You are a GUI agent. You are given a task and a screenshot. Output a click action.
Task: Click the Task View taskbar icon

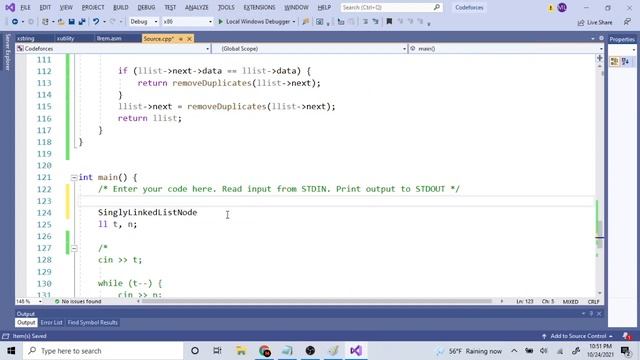[x=218, y=351]
